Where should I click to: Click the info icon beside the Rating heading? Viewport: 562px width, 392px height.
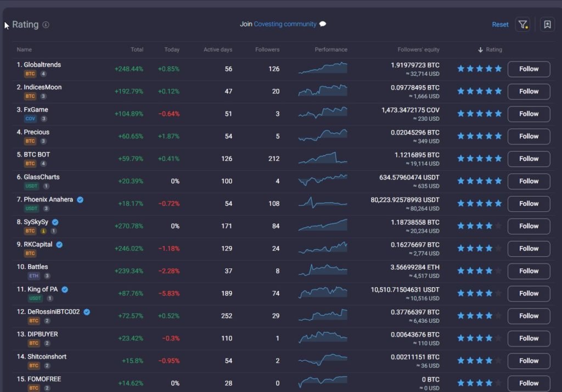tap(46, 25)
